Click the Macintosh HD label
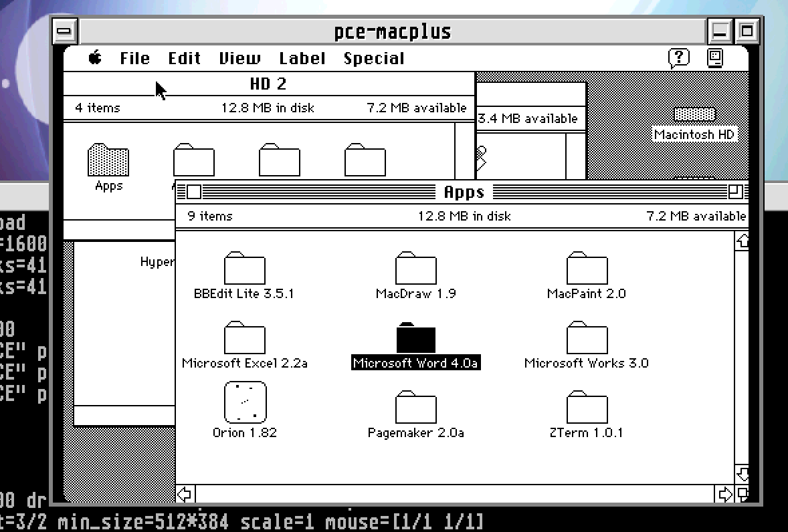Screen dimensions: 788x532 [x=694, y=134]
